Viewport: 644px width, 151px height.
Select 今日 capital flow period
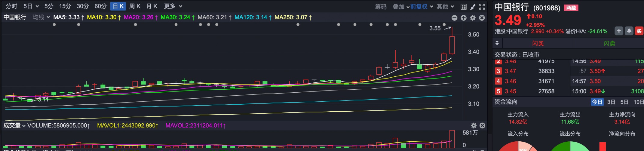597,102
